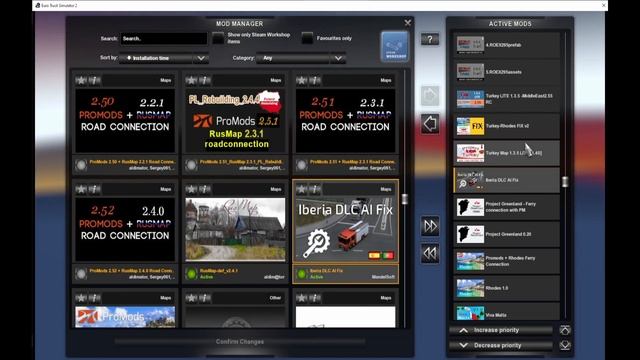Show info for Iberia DLC AI Fix card

coord(315,189)
